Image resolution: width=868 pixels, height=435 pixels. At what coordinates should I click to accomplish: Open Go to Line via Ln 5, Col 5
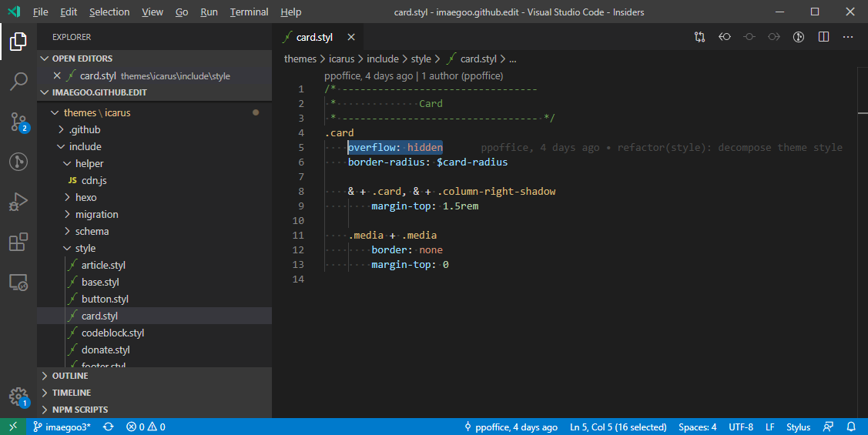pyautogui.click(x=618, y=427)
